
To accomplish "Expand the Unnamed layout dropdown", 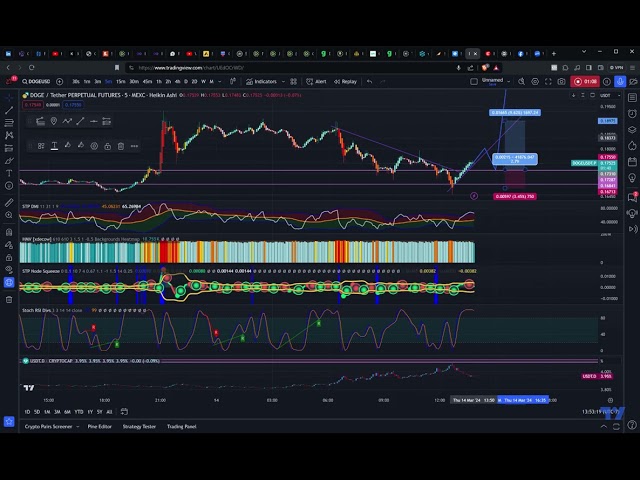I will 494,81.
